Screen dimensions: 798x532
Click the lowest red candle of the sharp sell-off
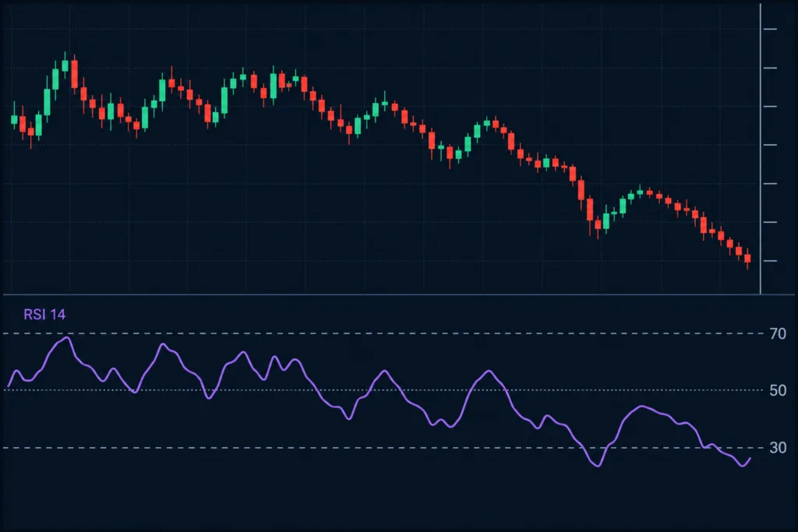point(598,225)
